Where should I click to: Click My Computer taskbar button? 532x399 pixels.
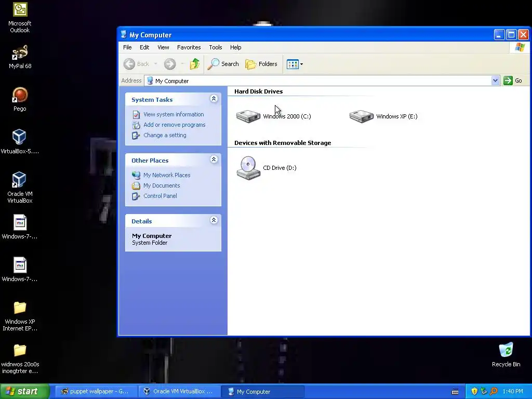point(262,391)
